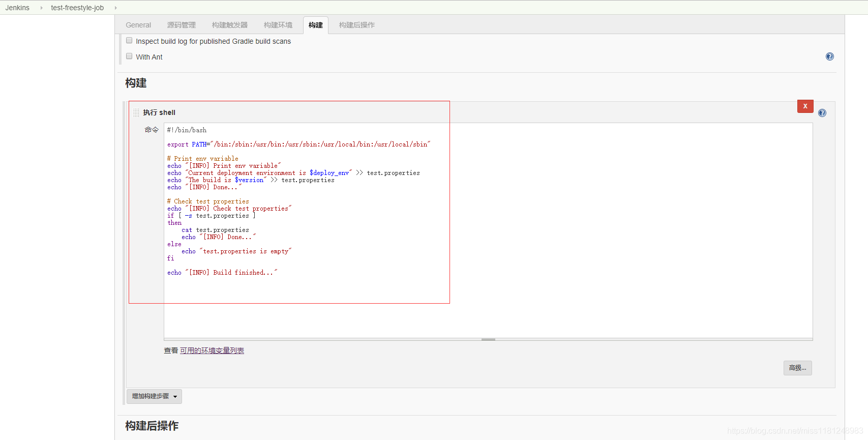Open the 增加构建步骤 dropdown
The image size is (868, 440).
[x=154, y=396]
